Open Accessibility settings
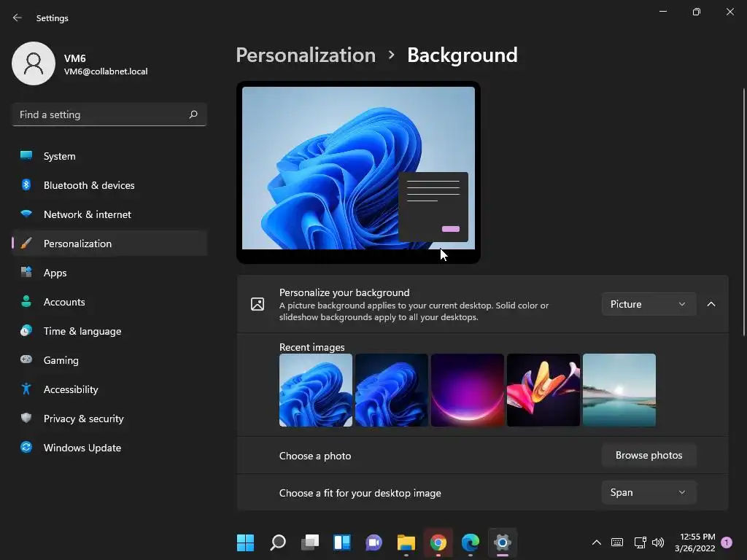Screen dimensions: 747x560 coord(109,389)
